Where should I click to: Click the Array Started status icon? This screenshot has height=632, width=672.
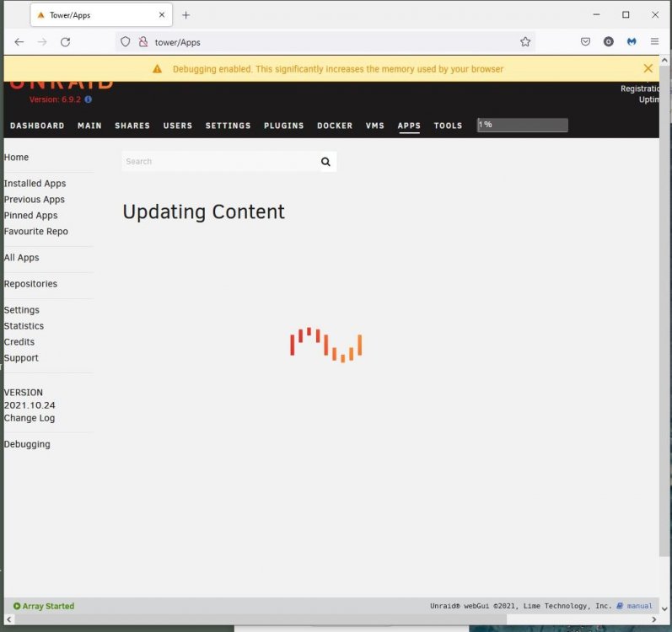pyautogui.click(x=17, y=606)
